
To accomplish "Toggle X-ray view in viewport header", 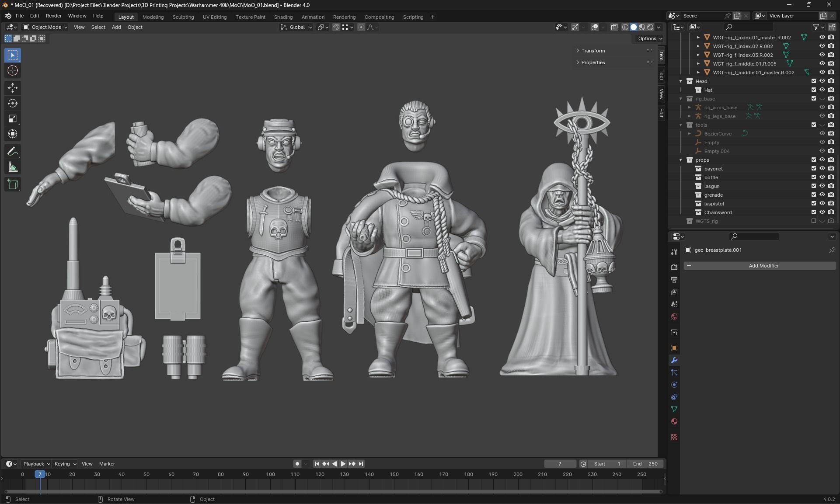I will pos(614,27).
